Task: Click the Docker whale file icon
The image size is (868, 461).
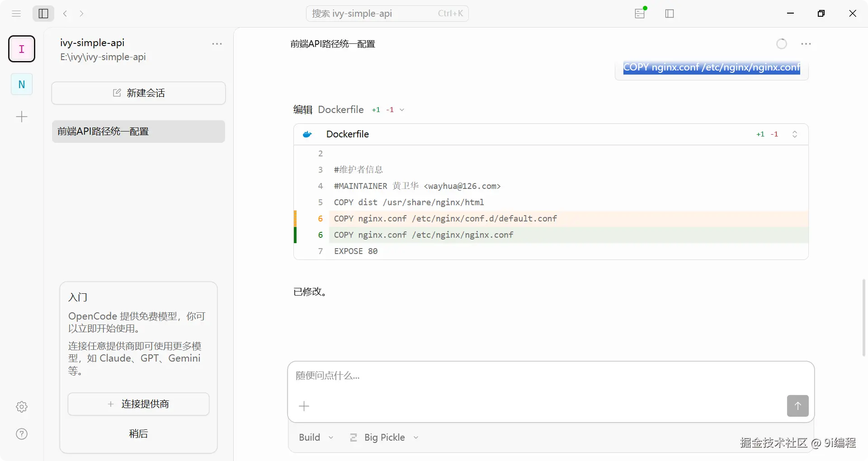Action: pos(307,134)
